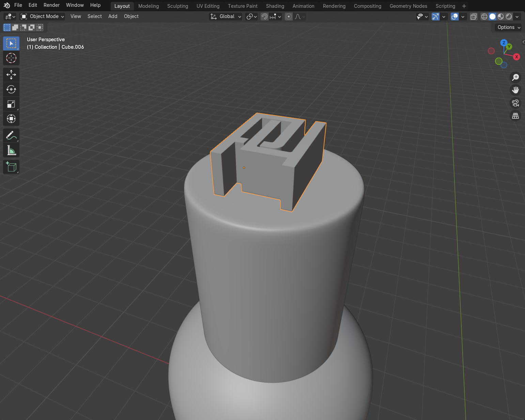The width and height of the screenshot is (525, 420).
Task: Switch to the Shading workspace tab
Action: pos(275,6)
